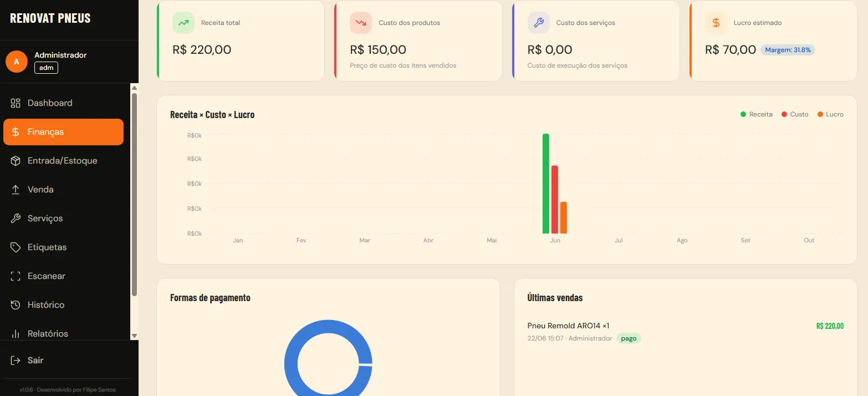Click the Margem: 31.8% badge

(788, 50)
